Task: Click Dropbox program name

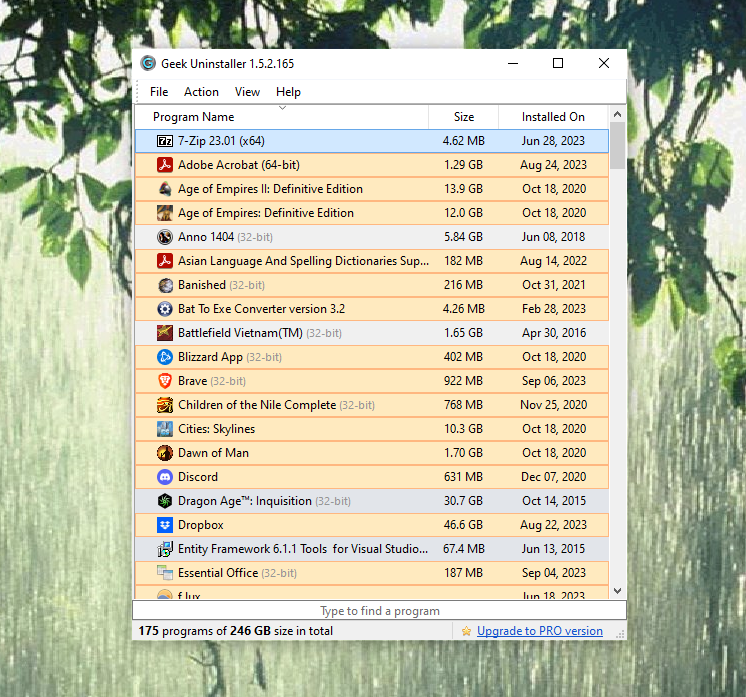Action: 200,525
